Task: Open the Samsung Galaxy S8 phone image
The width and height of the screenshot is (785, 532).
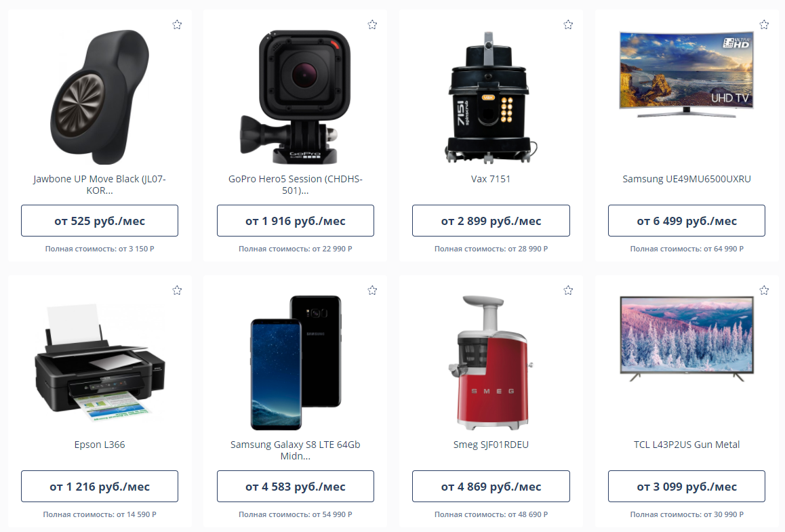Action: click(296, 363)
